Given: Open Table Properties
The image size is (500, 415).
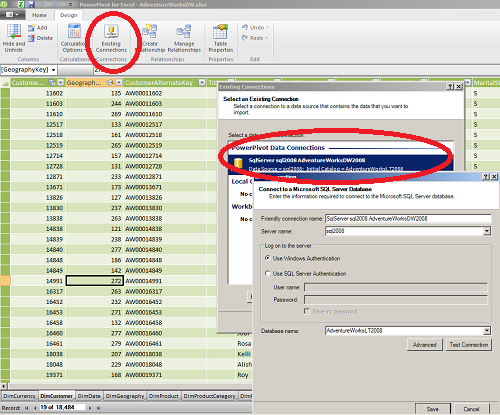Looking at the screenshot, I should pos(221,38).
